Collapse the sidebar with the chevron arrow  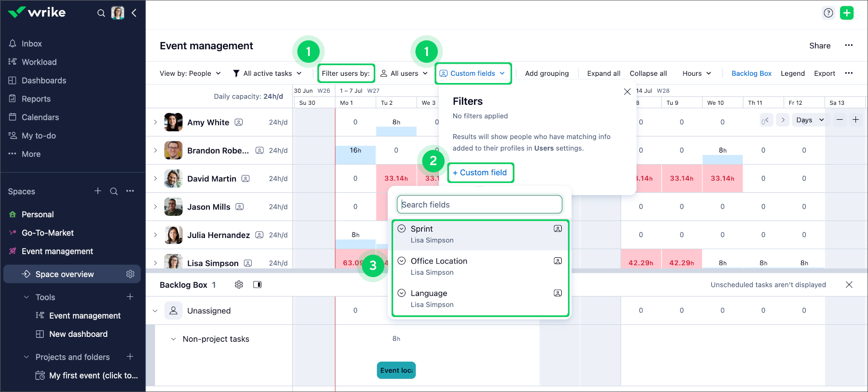(x=134, y=13)
